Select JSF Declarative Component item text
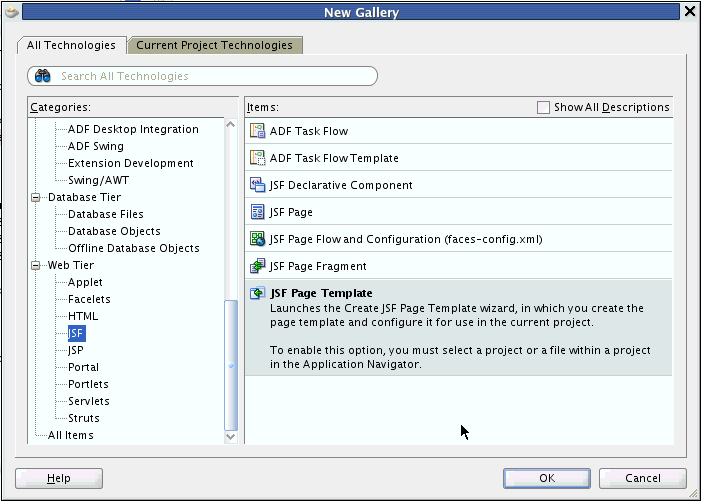The image size is (701, 501). click(x=341, y=185)
